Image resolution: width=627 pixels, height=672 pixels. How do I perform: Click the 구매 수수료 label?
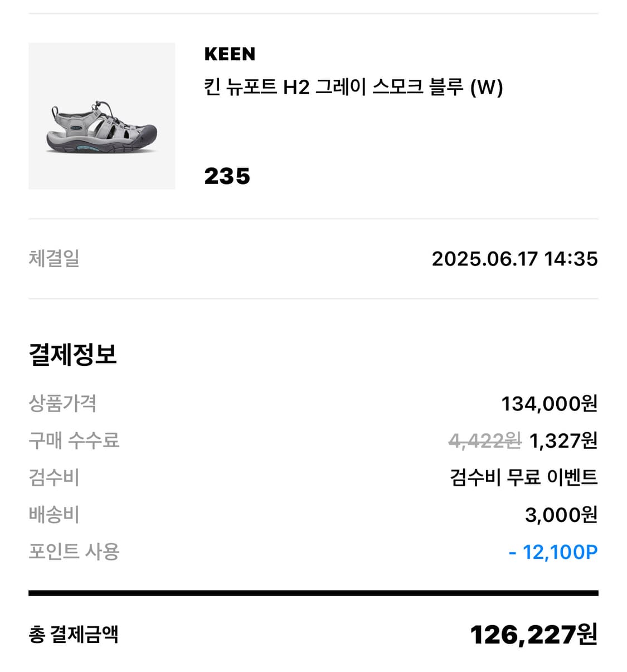pos(74,441)
